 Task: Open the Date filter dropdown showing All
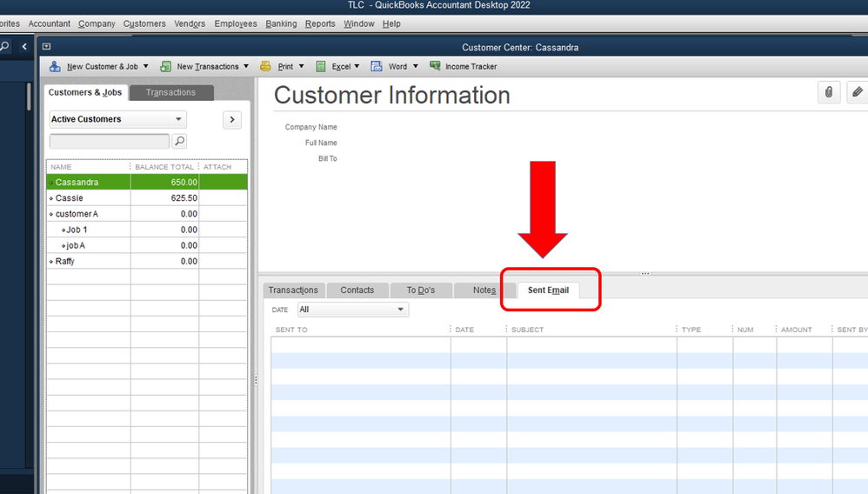[352, 310]
